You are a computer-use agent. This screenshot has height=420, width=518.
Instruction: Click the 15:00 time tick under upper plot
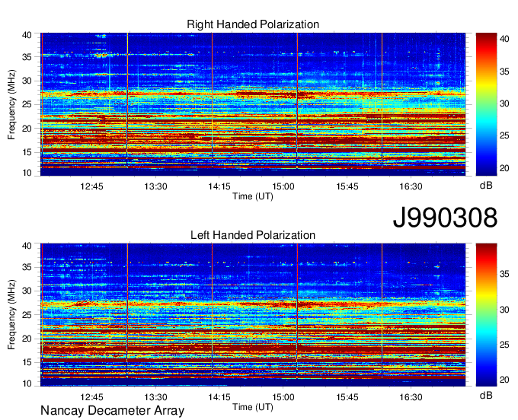click(x=283, y=186)
